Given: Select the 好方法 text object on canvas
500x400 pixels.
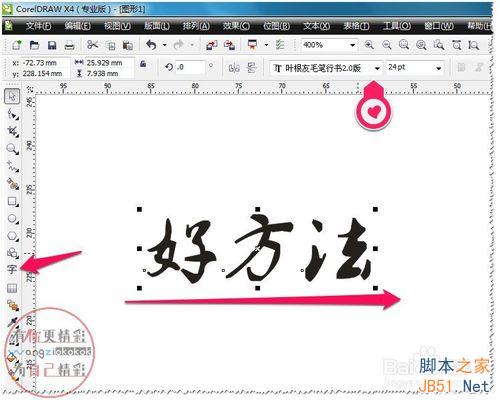Looking at the screenshot, I should coord(257,249).
